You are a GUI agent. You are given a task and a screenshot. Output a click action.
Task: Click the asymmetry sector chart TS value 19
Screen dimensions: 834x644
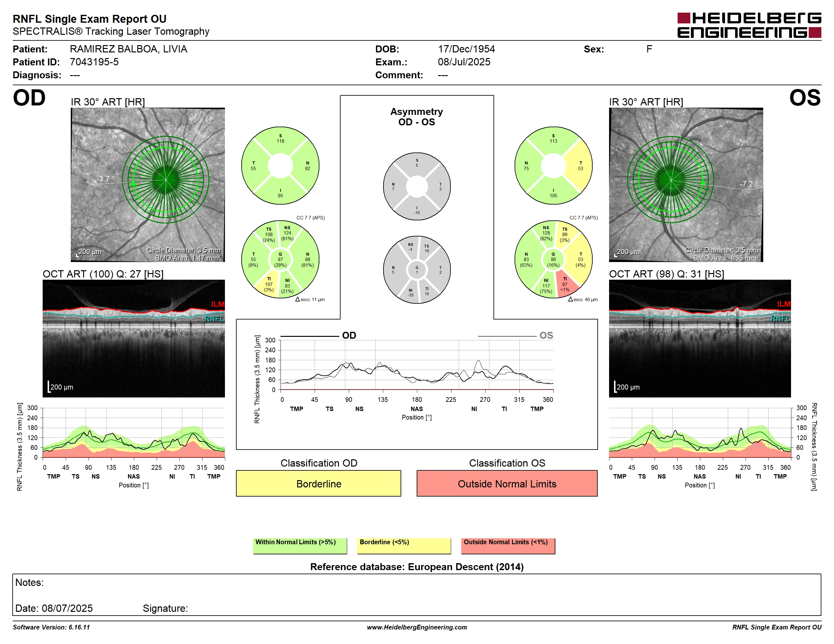click(426, 251)
